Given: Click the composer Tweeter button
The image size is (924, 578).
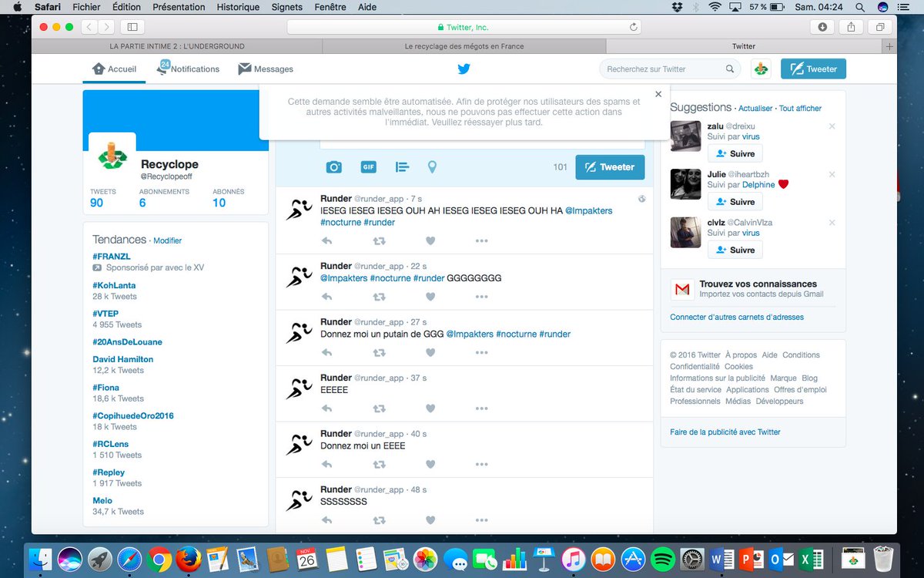Looking at the screenshot, I should [x=610, y=167].
